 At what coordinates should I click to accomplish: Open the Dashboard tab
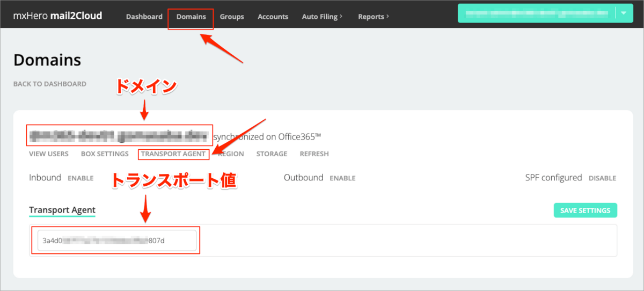point(144,17)
